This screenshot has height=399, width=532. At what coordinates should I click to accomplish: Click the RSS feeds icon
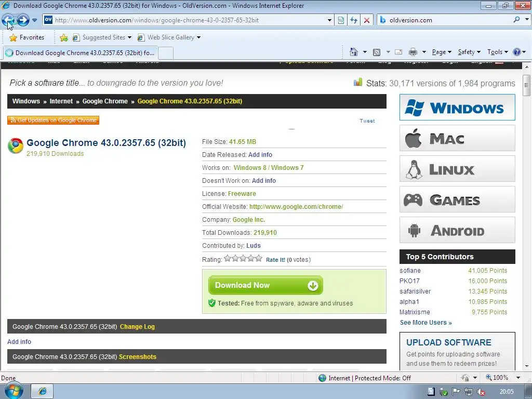point(377,52)
